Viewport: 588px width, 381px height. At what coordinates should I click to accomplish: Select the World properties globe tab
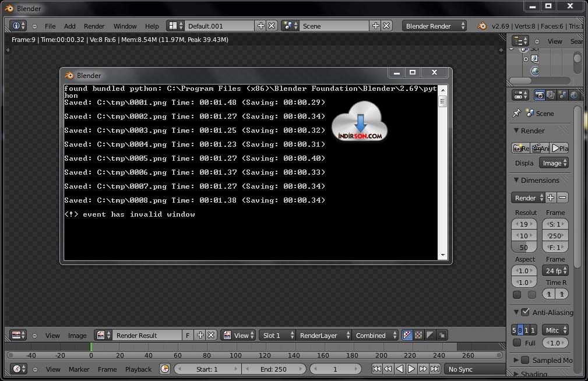click(574, 96)
